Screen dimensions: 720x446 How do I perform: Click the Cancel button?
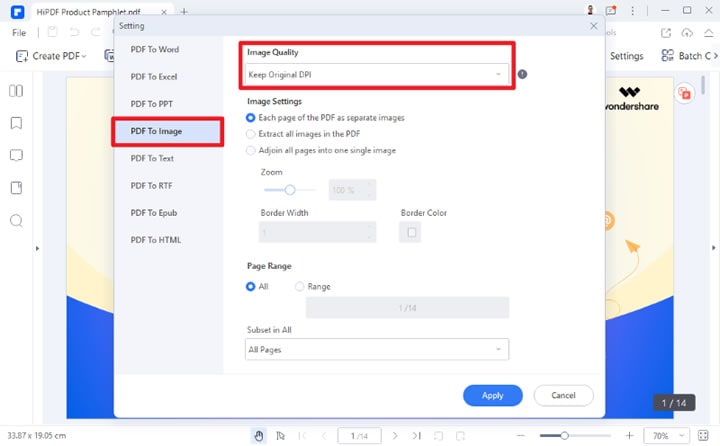(563, 395)
